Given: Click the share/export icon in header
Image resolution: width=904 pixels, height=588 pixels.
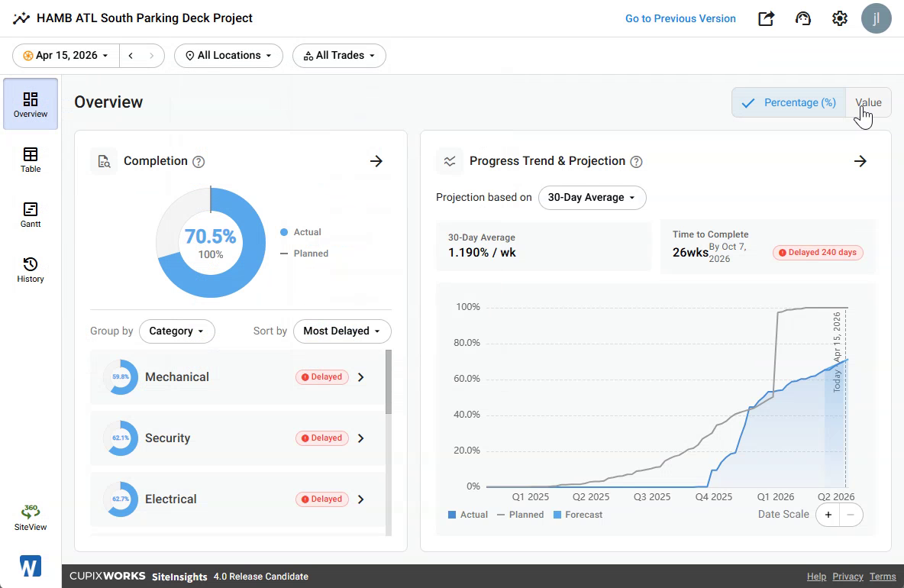Looking at the screenshot, I should [766, 18].
